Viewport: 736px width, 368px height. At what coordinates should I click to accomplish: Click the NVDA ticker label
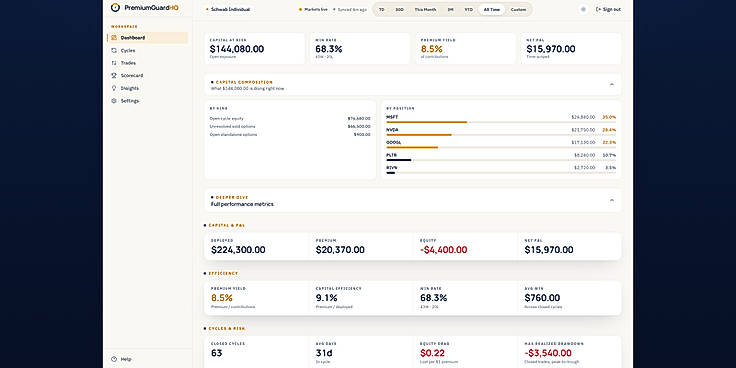[392, 130]
